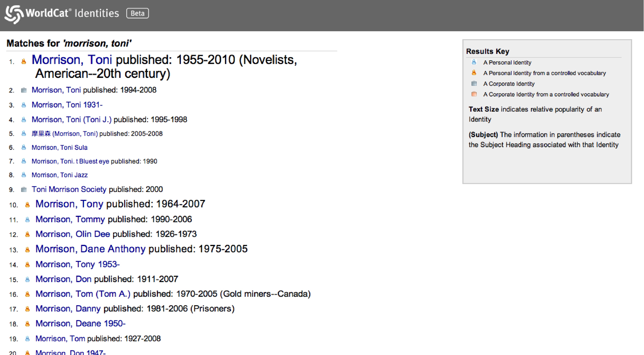Click blue person icon beside result 19

tap(28, 339)
